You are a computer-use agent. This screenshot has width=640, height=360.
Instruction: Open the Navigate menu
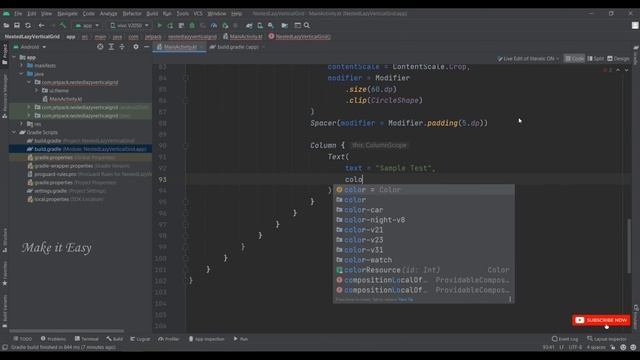click(67, 13)
